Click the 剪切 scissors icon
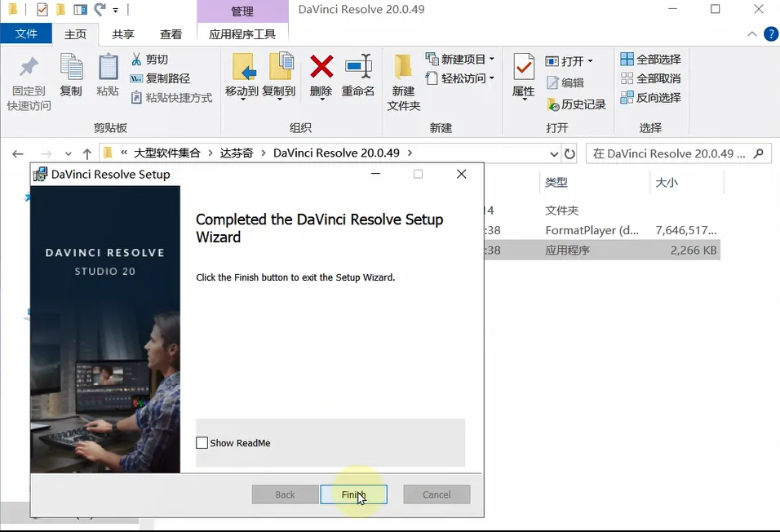Viewport: 780px width, 532px height. (136, 60)
